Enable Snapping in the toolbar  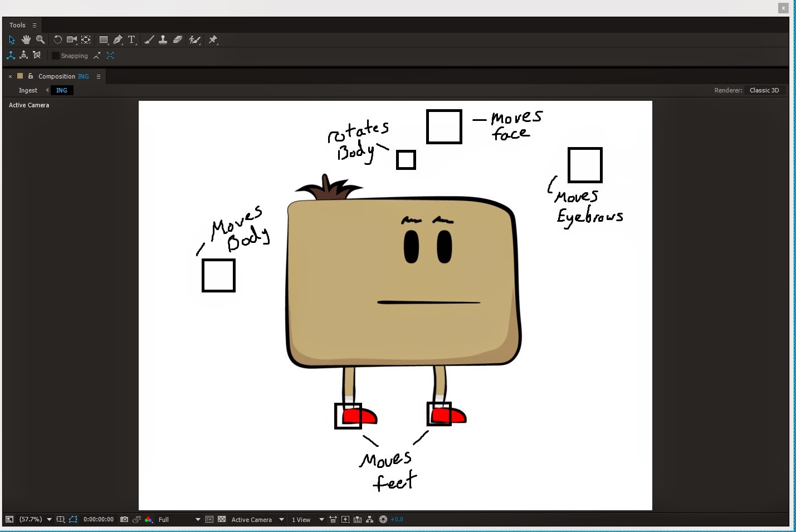[x=55, y=56]
